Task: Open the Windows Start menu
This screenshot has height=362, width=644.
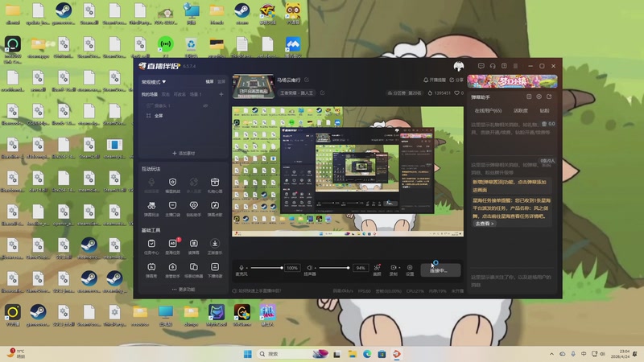Action: click(248, 354)
